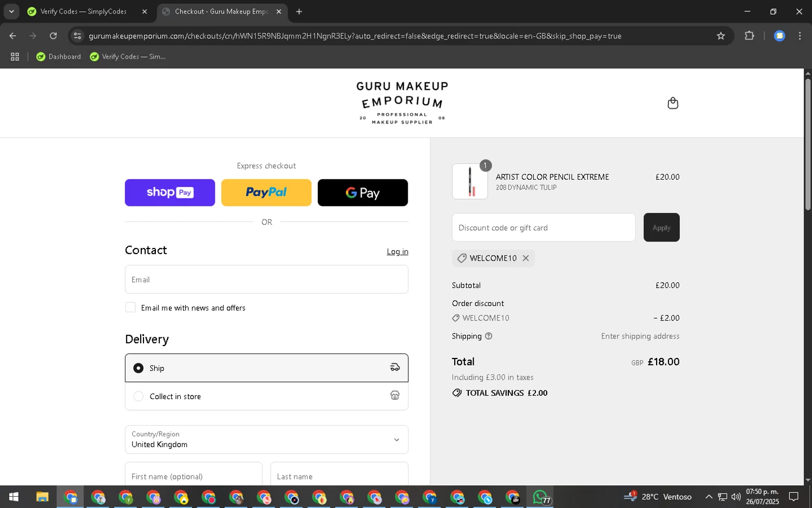The image size is (812, 508).
Task: Reload the checkout page
Action: click(53, 36)
